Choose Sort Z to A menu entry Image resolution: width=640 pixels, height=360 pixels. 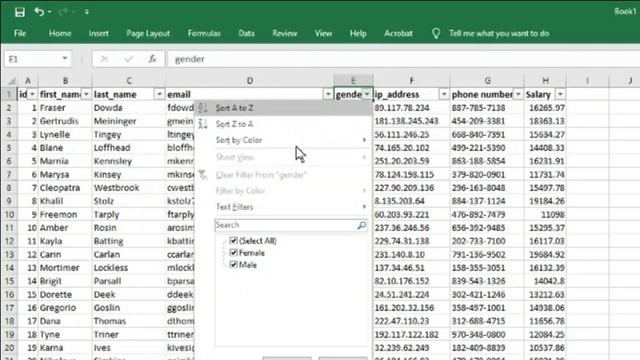284,124
